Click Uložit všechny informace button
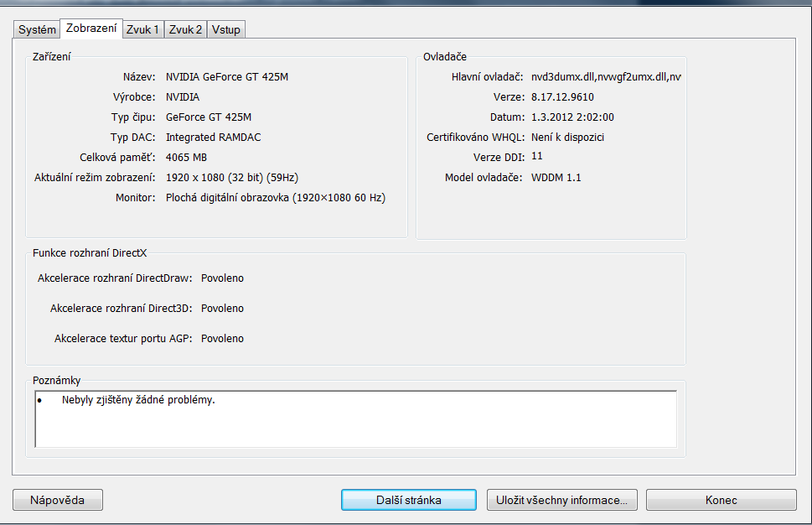This screenshot has height=525, width=812. point(562,500)
